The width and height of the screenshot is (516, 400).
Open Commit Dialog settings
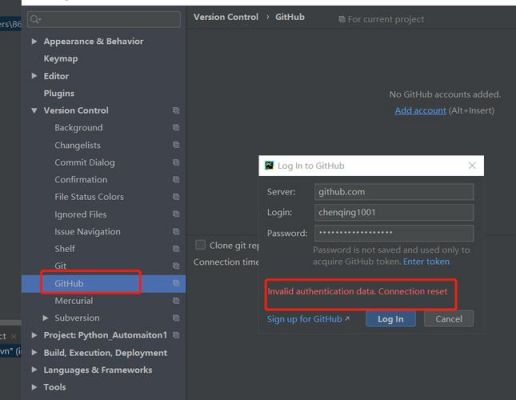click(85, 162)
